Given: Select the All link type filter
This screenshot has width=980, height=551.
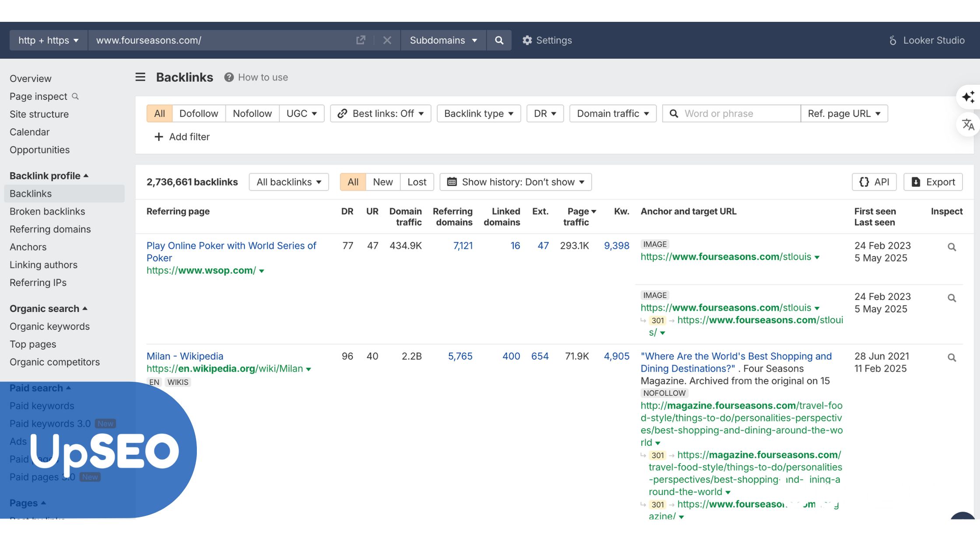Looking at the screenshot, I should (159, 114).
